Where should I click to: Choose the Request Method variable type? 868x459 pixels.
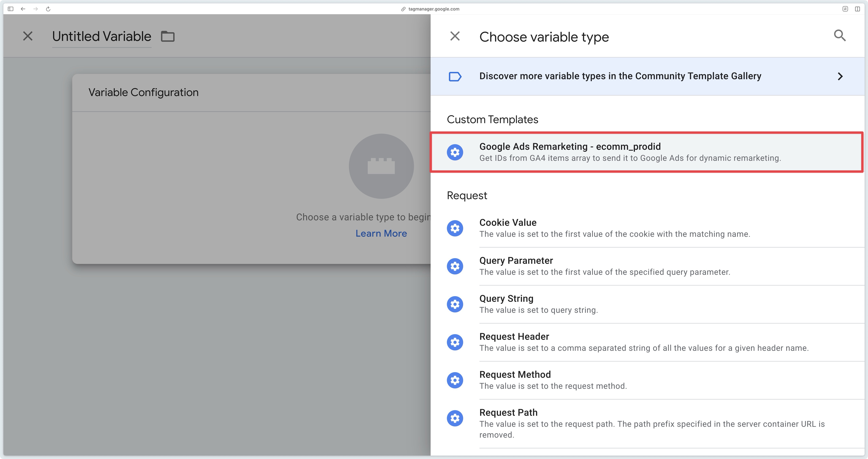click(x=647, y=380)
